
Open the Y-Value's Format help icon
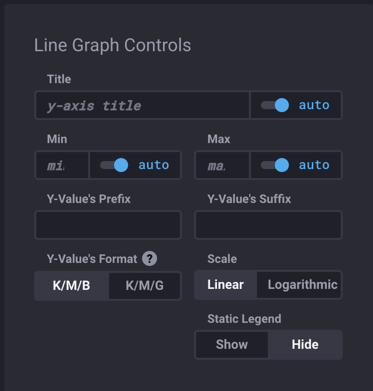[150, 259]
